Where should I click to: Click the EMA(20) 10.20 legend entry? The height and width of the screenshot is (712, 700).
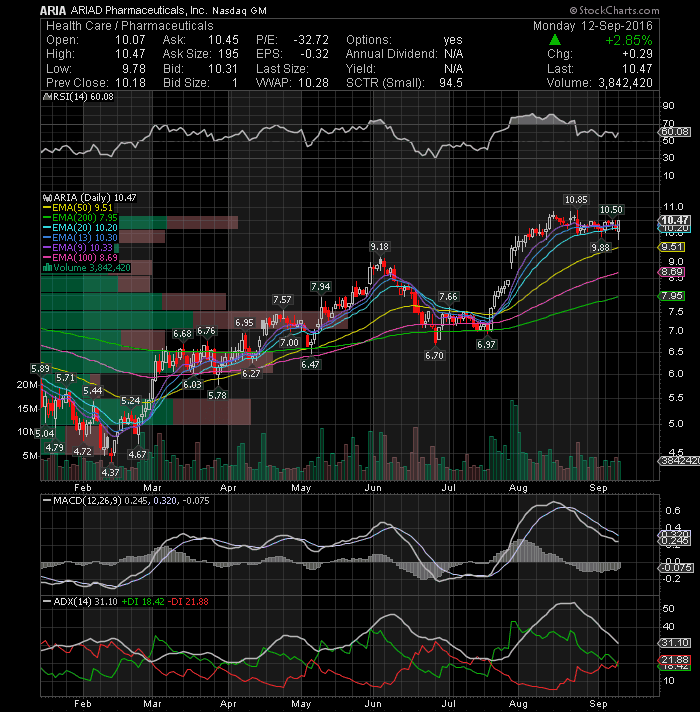(x=80, y=227)
